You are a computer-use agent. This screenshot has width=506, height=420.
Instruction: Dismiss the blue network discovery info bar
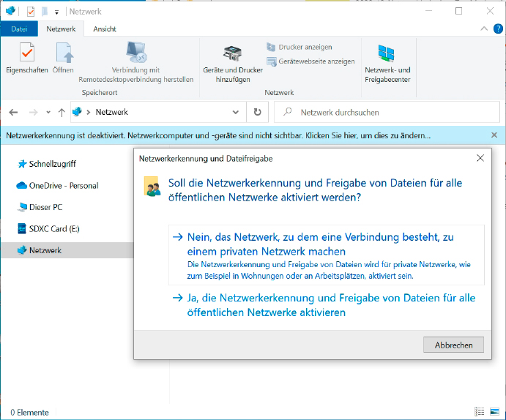(x=494, y=135)
